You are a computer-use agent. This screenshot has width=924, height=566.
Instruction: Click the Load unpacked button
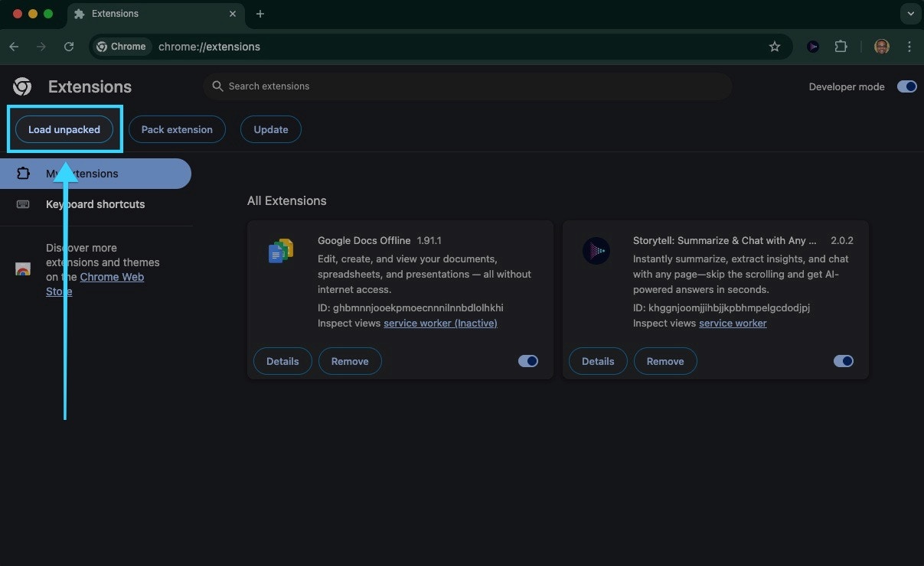click(64, 129)
